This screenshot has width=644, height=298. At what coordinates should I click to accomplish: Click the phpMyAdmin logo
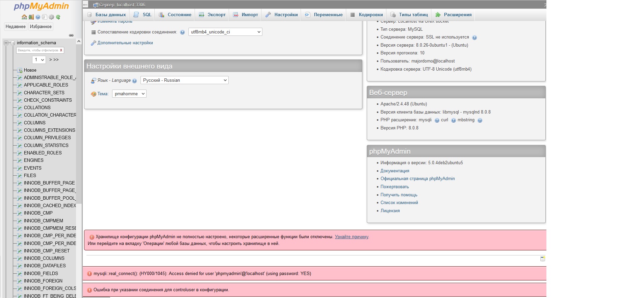pos(41,6)
